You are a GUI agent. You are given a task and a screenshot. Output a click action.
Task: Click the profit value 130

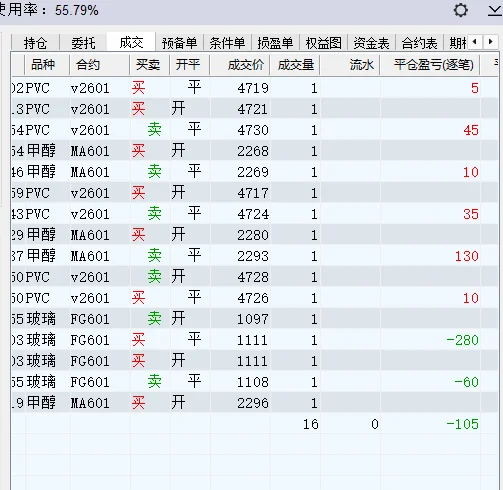click(x=467, y=256)
